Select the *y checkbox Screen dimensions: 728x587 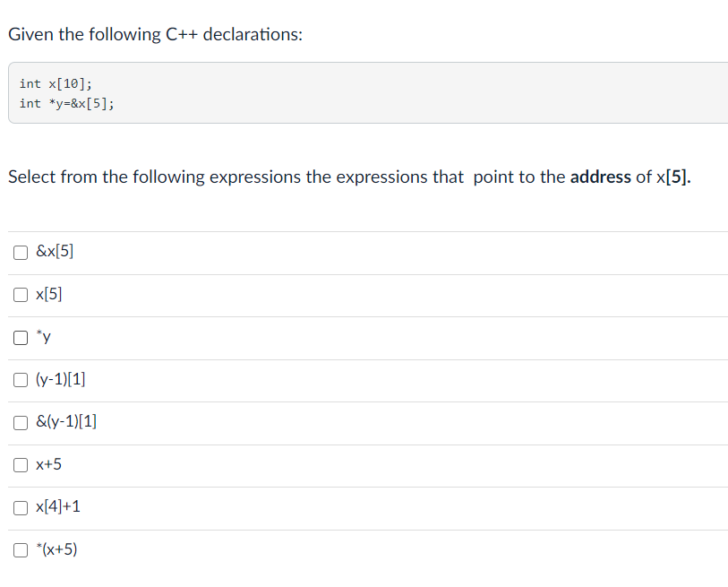20,337
